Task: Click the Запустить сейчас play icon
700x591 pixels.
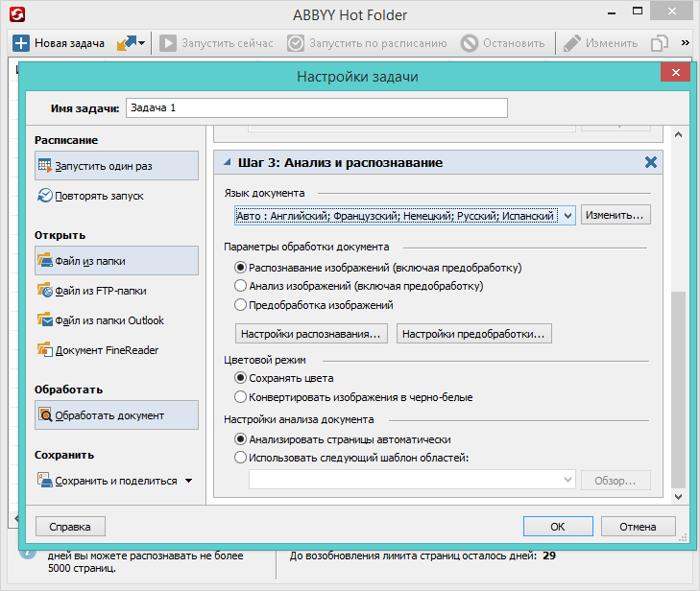Action: [168, 43]
